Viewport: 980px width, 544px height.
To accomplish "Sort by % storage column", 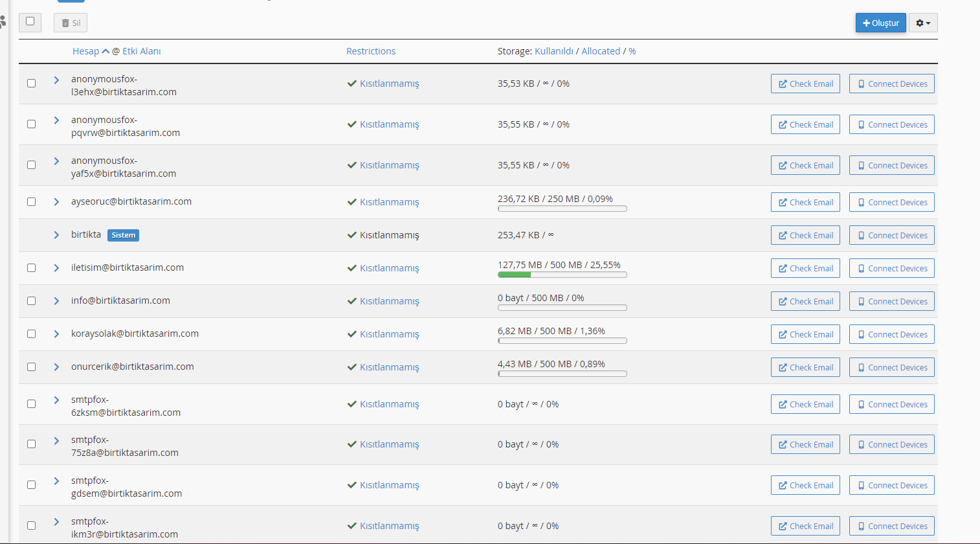I will point(632,51).
